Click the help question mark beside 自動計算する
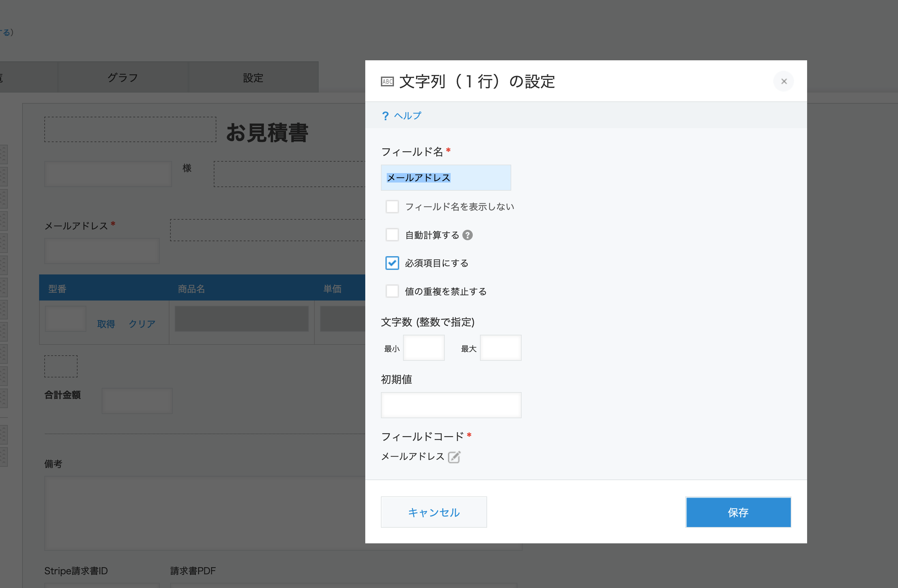The width and height of the screenshot is (898, 588). click(468, 235)
